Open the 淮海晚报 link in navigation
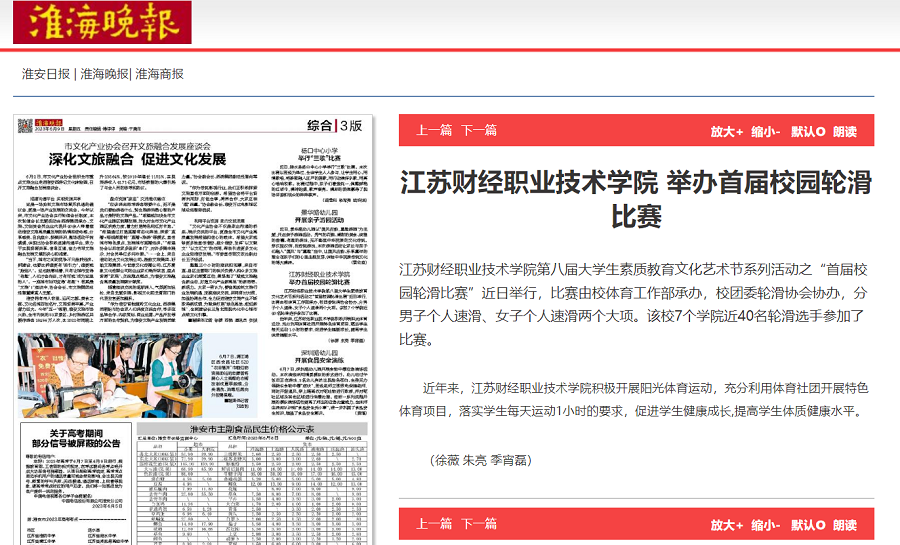Image resolution: width=900 pixels, height=545 pixels. [104, 74]
